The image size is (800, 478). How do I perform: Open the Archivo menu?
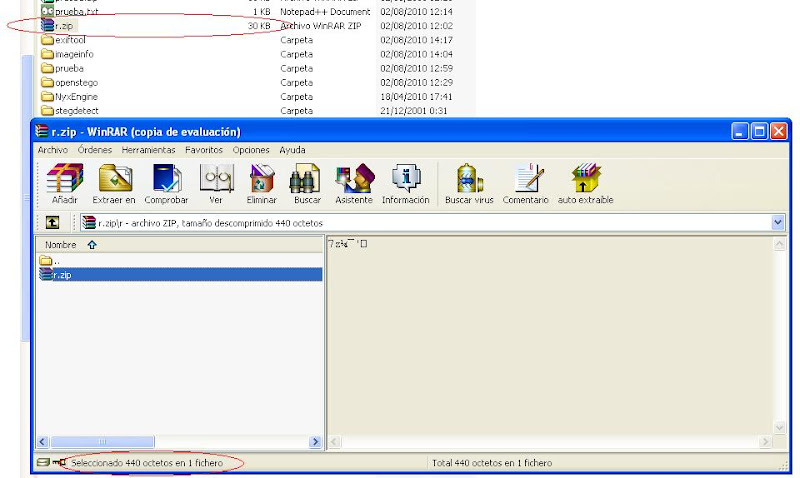coord(53,150)
